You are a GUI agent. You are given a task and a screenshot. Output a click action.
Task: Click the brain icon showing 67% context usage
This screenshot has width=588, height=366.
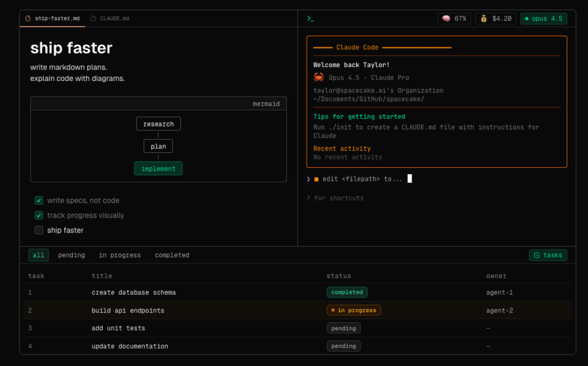click(445, 18)
